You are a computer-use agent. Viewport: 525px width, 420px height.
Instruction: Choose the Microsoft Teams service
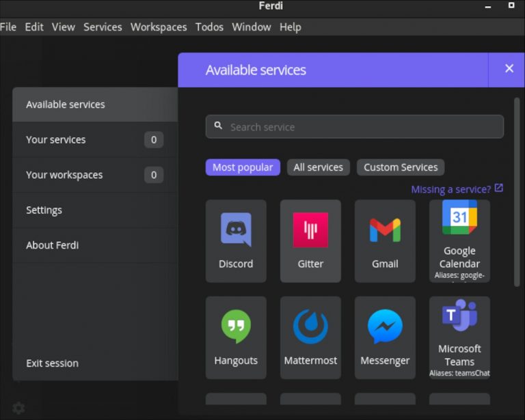point(459,337)
